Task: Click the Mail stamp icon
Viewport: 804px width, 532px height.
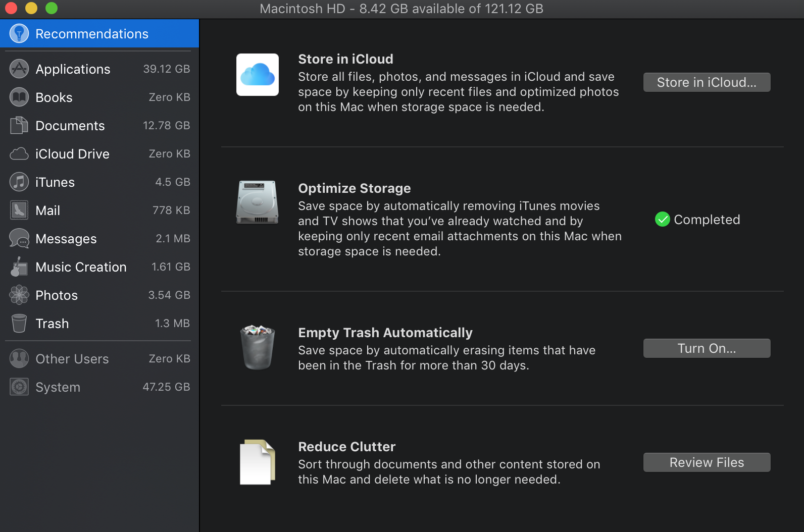Action: [19, 210]
